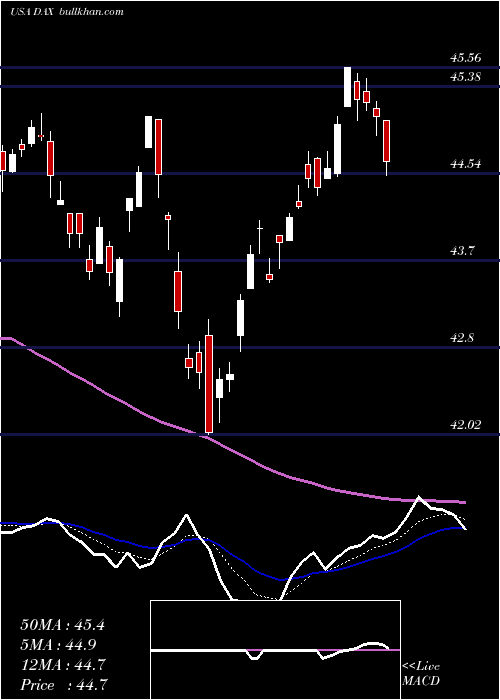Click the 42.02 price level label

pyautogui.click(x=465, y=425)
